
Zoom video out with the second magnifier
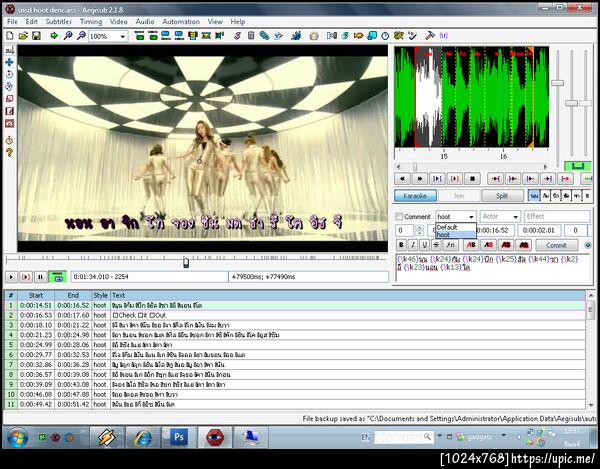[81, 36]
